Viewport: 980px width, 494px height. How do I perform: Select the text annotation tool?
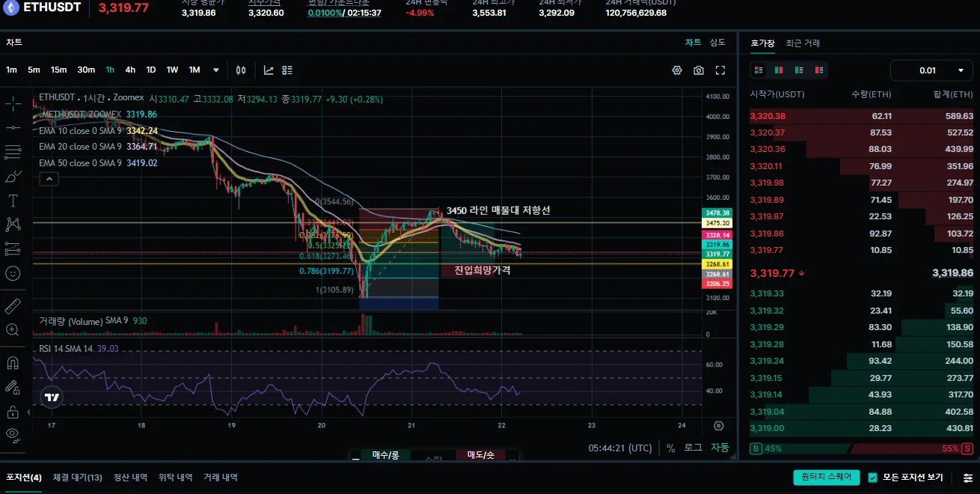(x=13, y=201)
